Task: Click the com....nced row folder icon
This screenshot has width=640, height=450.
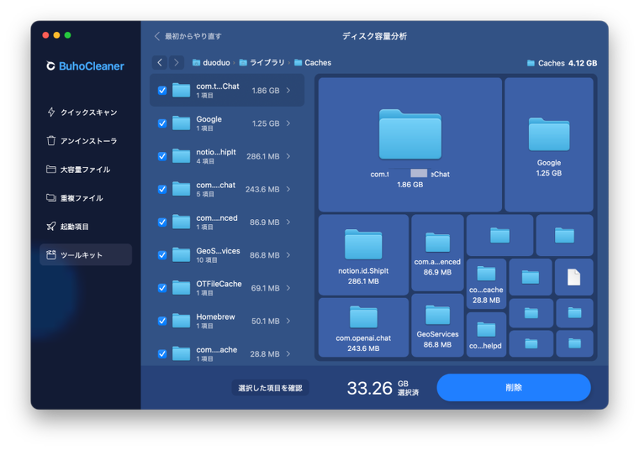Action: 181,222
